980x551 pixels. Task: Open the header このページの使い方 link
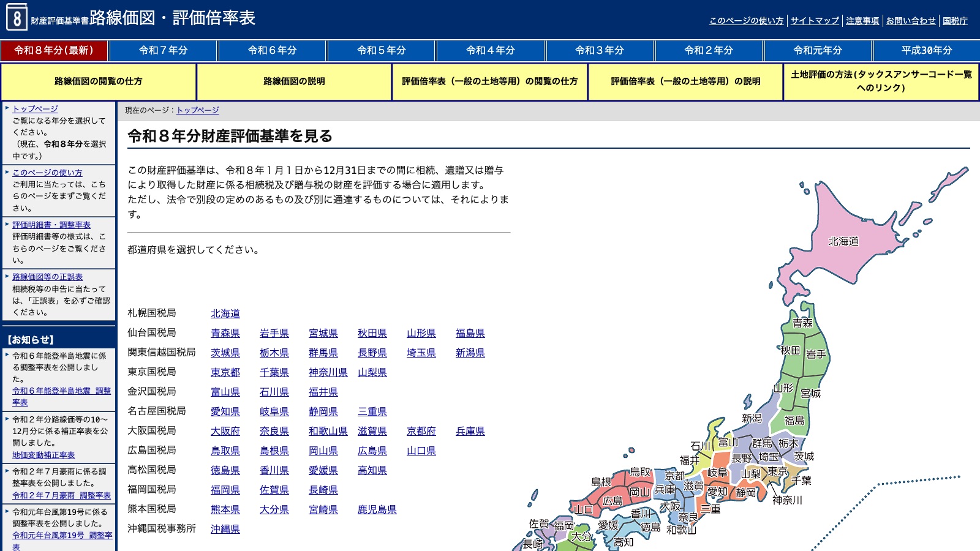tap(746, 21)
